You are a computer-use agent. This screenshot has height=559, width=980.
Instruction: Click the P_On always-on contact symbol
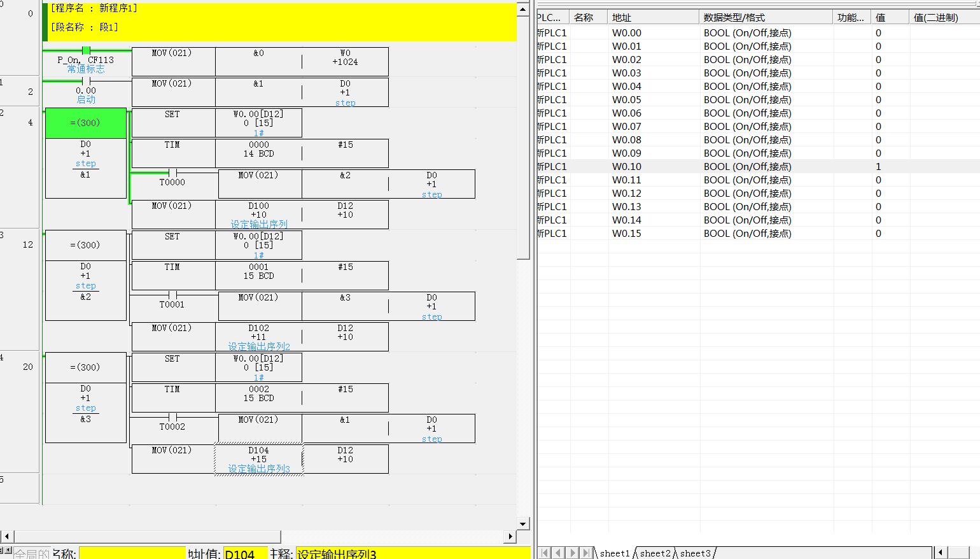(x=86, y=50)
